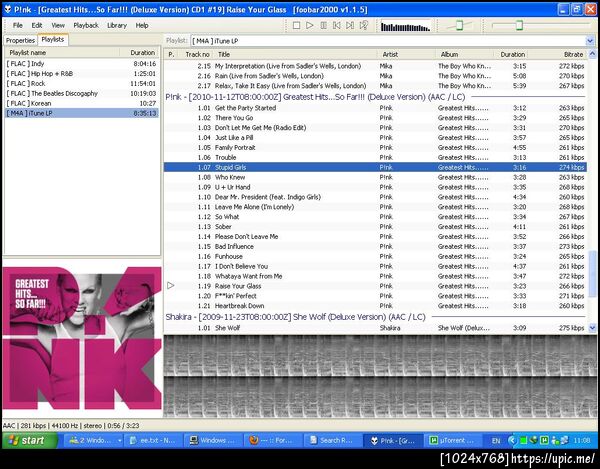The width and height of the screenshot is (600, 469).
Task: Click the spectrum visualization in toolbar
Action: click(405, 26)
